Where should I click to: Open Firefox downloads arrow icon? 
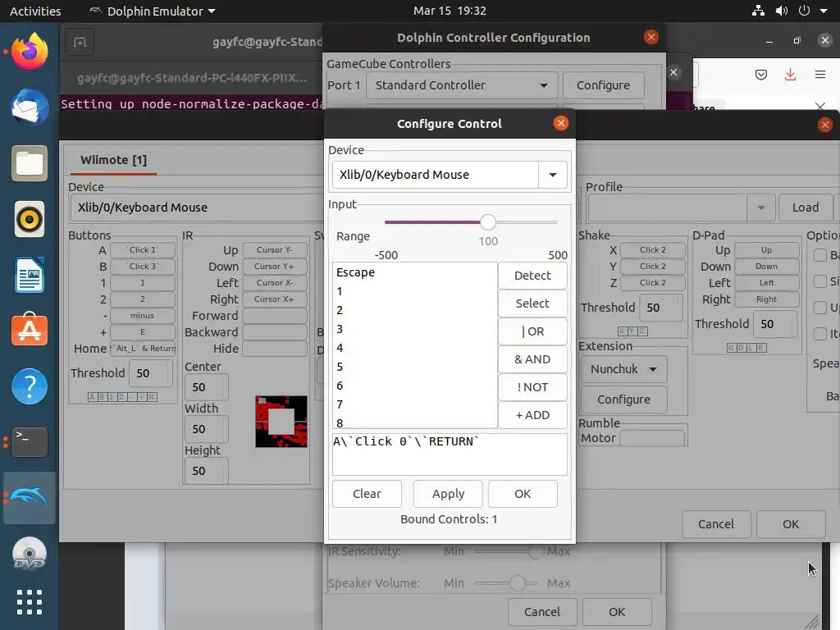click(x=790, y=75)
